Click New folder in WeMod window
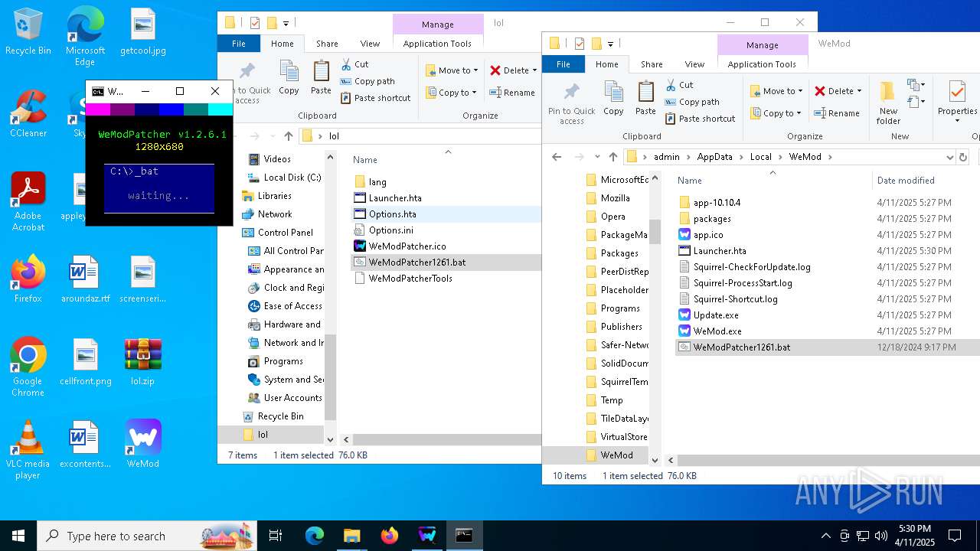Screen dimensions: 980x551 point(888,103)
